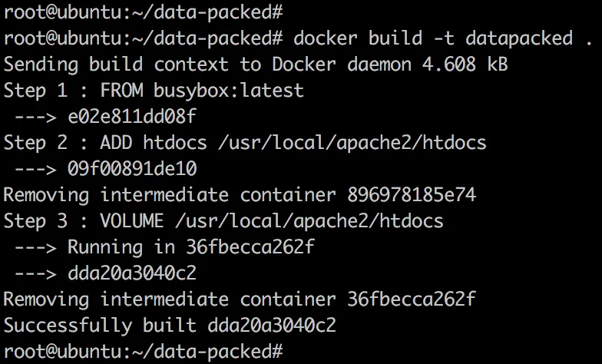Click the busybox:latest image name
This screenshot has width=602, height=364.
click(x=228, y=90)
